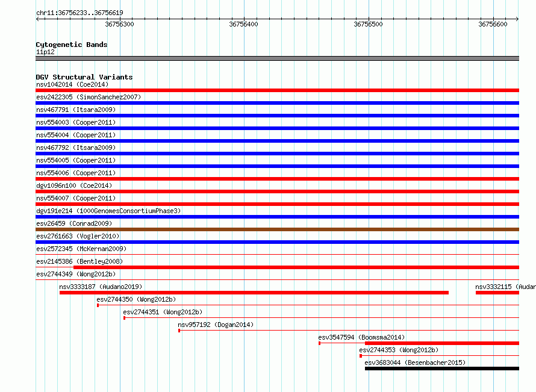The height and width of the screenshot is (392, 536).
Task: Open the nsv554004 (Cooper2011) variant
Action: tap(76, 135)
